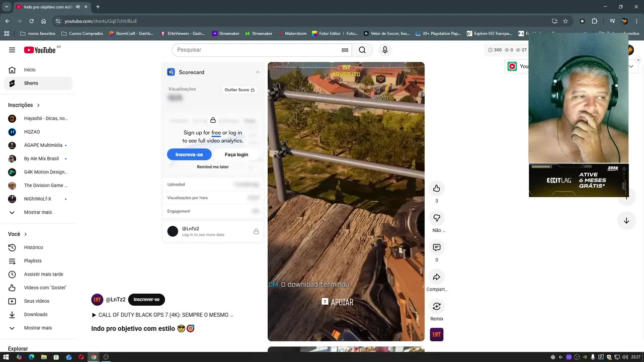Click the @LnTz2 row in Scorecard
The width and height of the screenshot is (644, 362).
[213, 231]
